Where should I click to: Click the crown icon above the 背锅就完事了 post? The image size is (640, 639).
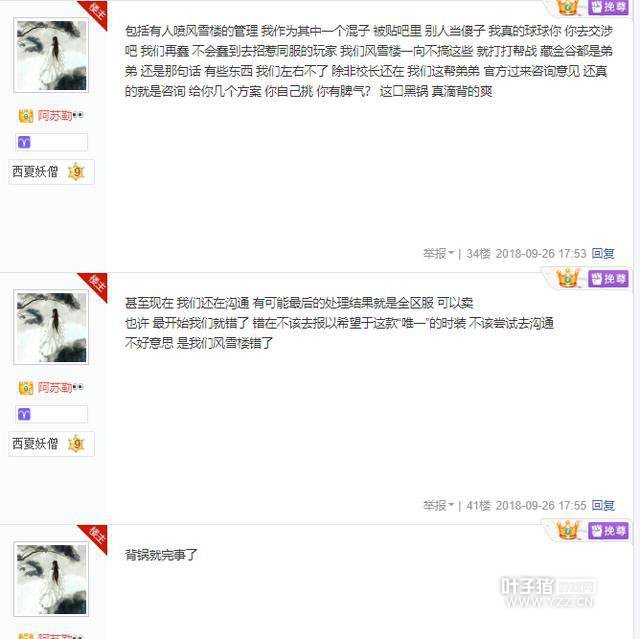click(568, 530)
